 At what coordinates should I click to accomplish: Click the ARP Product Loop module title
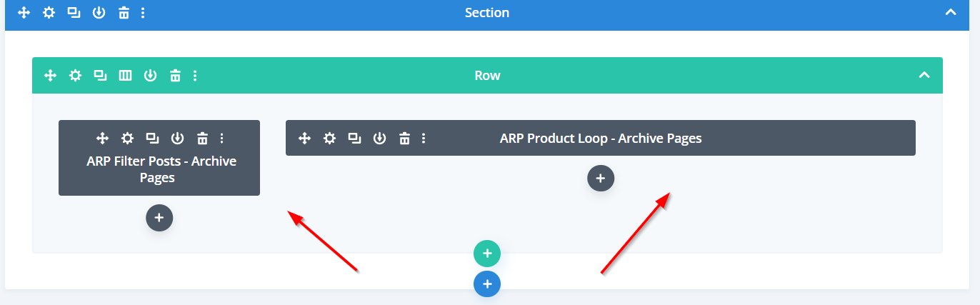[601, 138]
